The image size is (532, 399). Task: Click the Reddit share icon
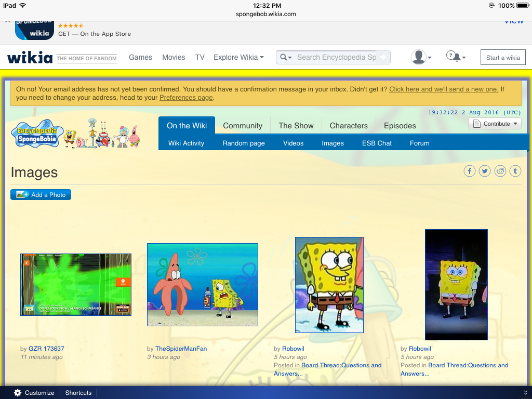click(x=500, y=171)
